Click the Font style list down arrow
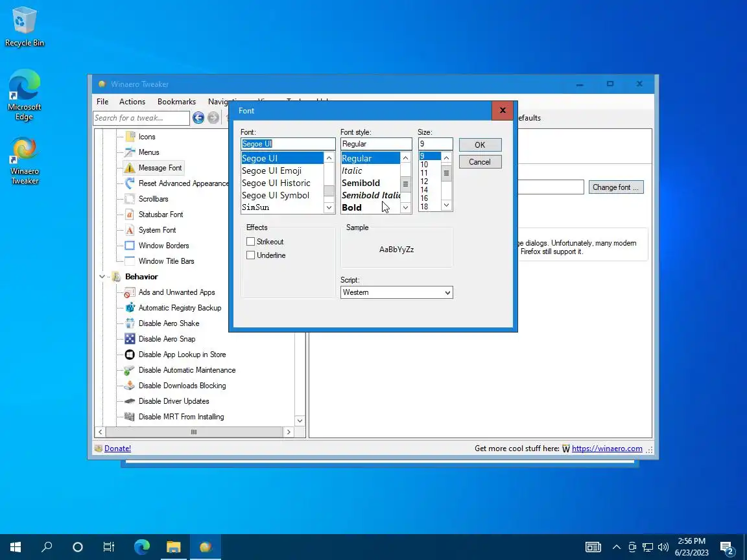The height and width of the screenshot is (560, 747). (x=405, y=207)
